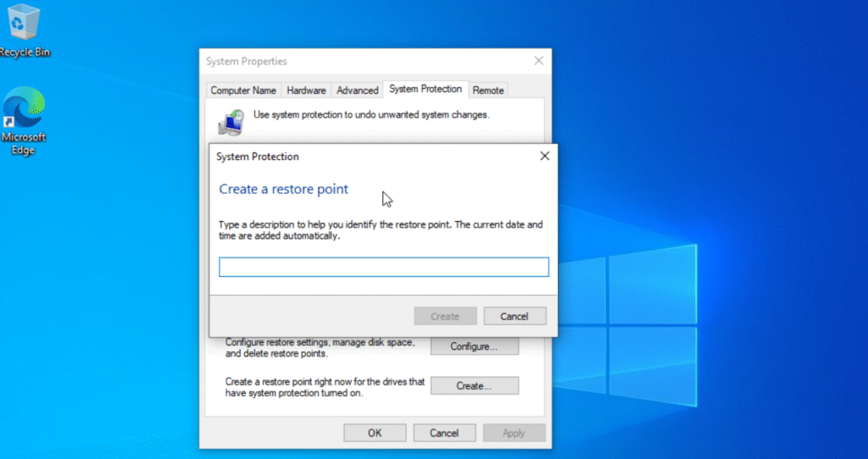
Task: Click Create... button in System Properties
Action: (475, 386)
